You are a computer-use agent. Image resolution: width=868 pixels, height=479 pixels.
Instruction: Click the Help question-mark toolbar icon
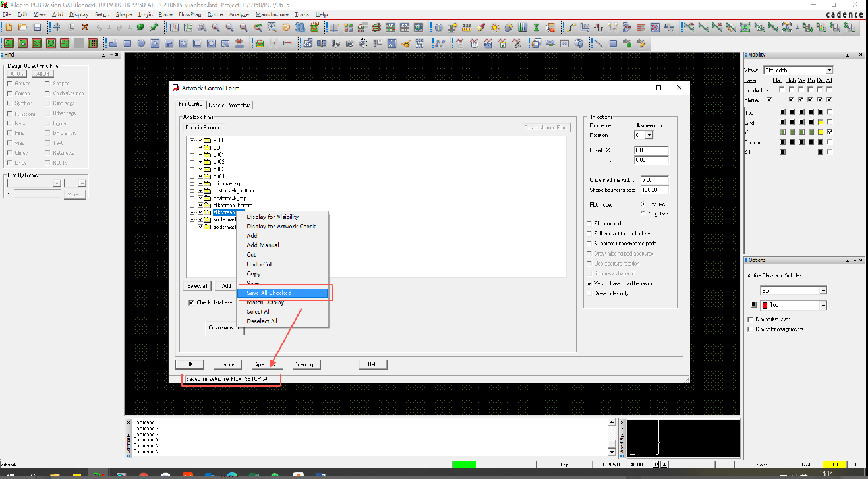(x=579, y=43)
